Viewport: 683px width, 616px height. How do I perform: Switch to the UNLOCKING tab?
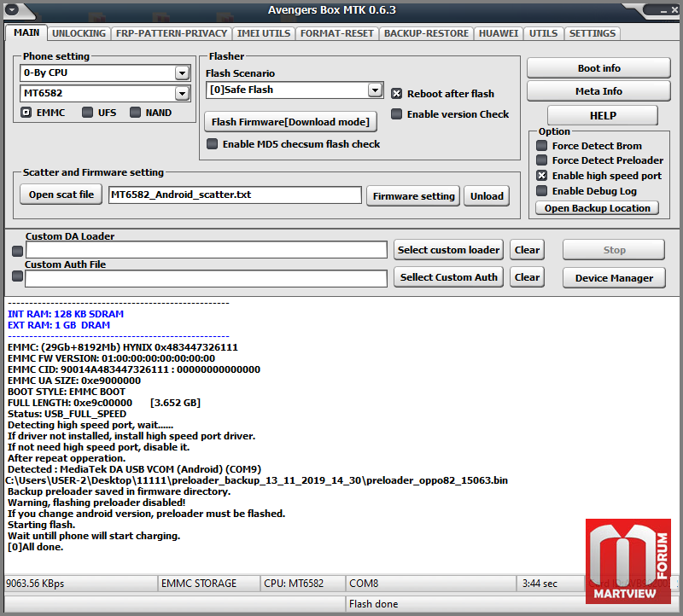(79, 33)
